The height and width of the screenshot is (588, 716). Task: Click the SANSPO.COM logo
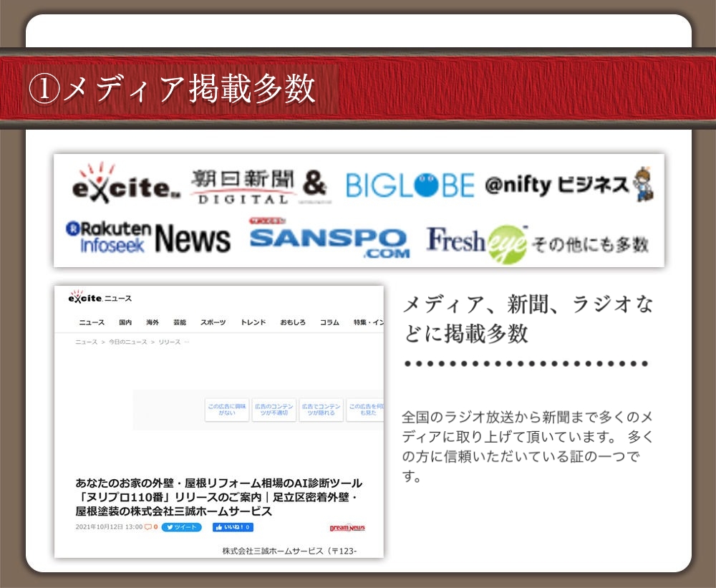click(x=329, y=240)
